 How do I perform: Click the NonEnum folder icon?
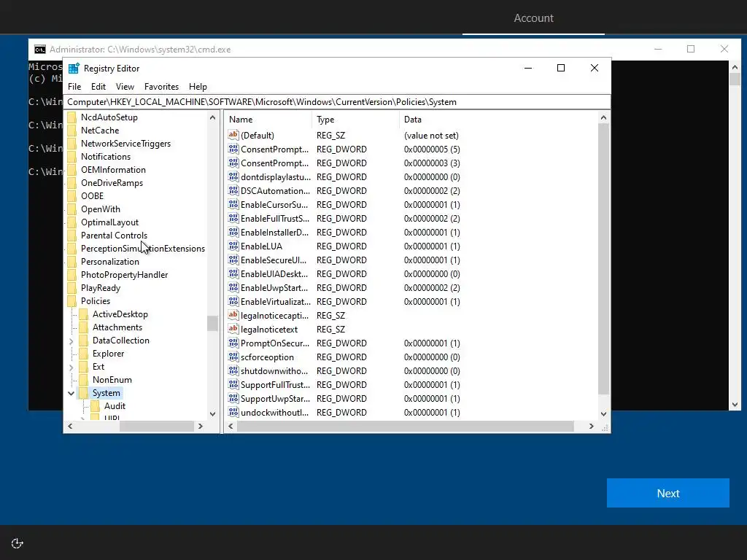83,379
